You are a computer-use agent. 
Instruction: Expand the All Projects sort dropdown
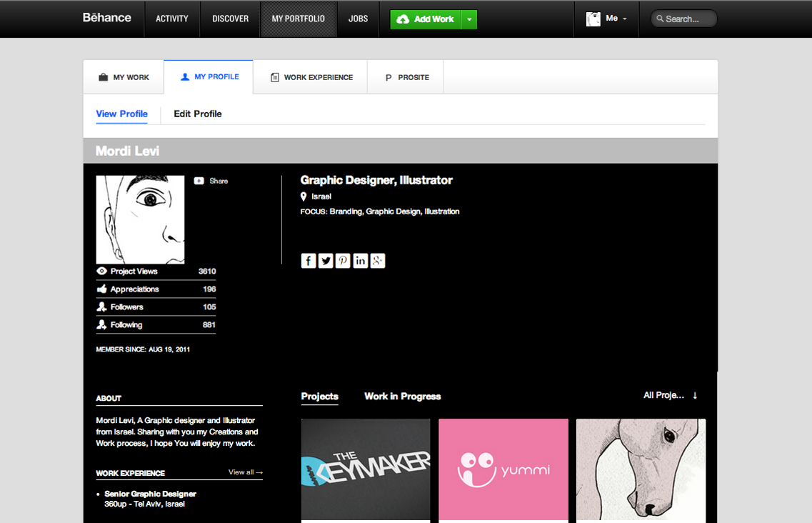coord(671,396)
